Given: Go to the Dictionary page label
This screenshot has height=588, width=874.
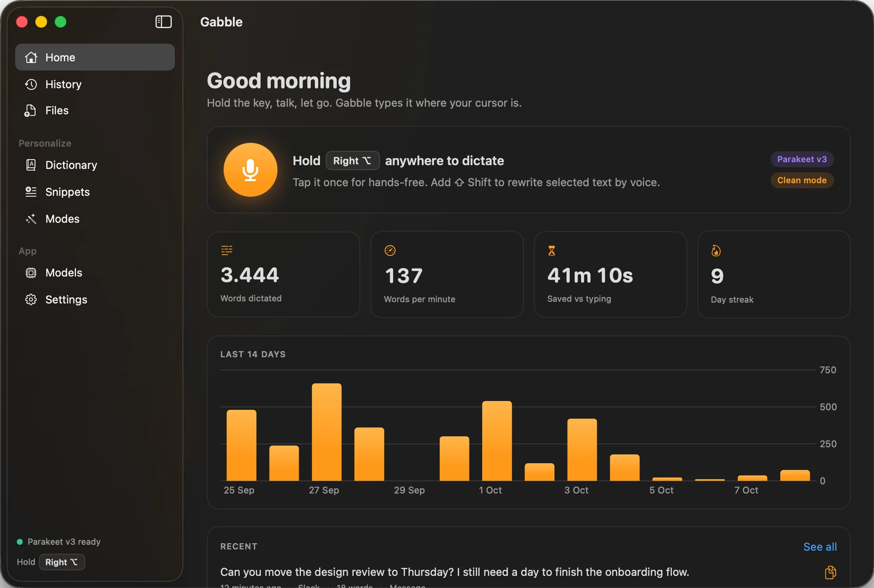Looking at the screenshot, I should click(x=71, y=165).
